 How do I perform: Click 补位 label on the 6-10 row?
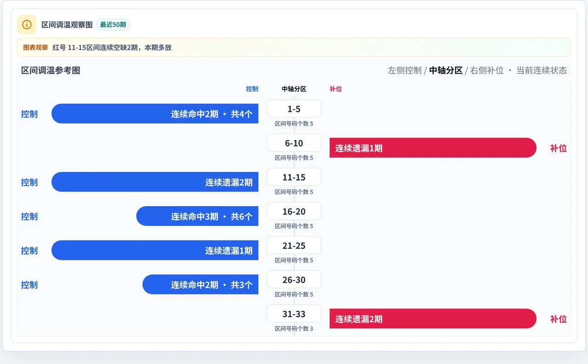pos(559,148)
